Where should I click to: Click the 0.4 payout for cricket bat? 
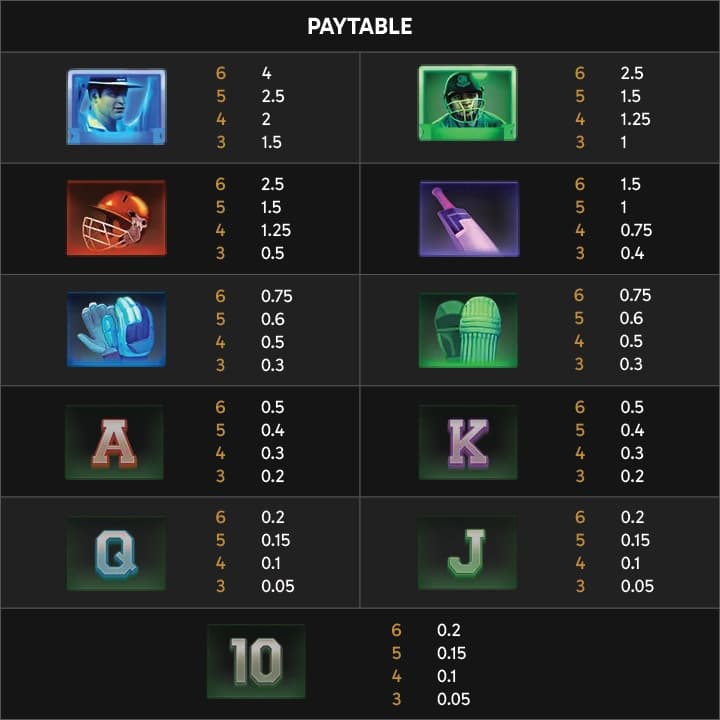(632, 253)
